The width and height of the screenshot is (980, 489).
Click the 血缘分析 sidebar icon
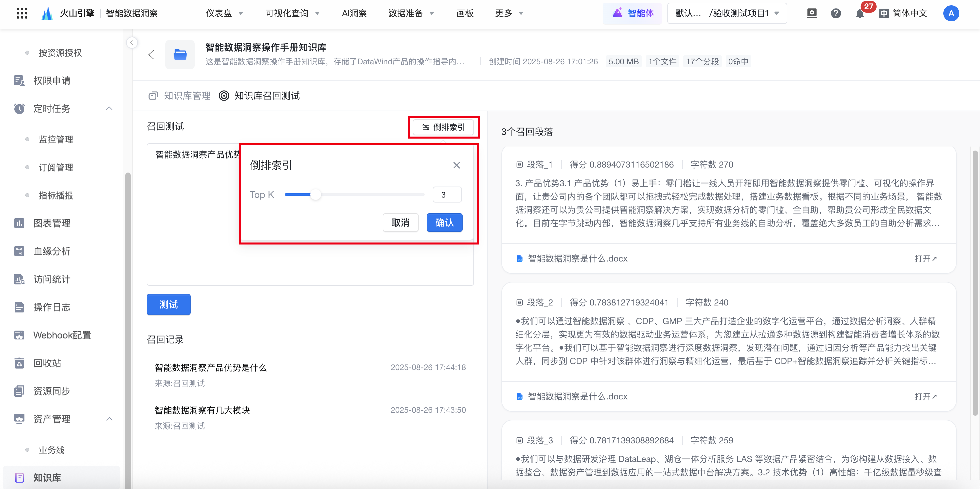point(19,251)
